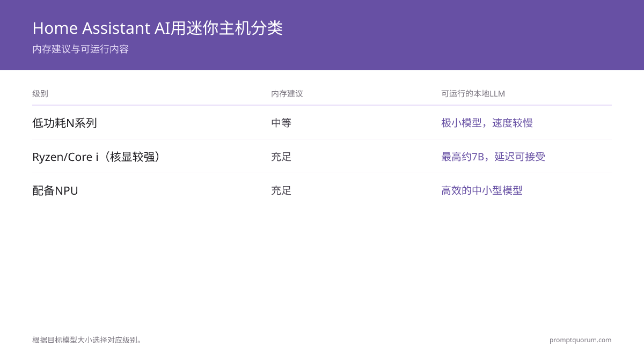
Task: Click '充足' in the 配备NPU row
Action: [x=281, y=190]
